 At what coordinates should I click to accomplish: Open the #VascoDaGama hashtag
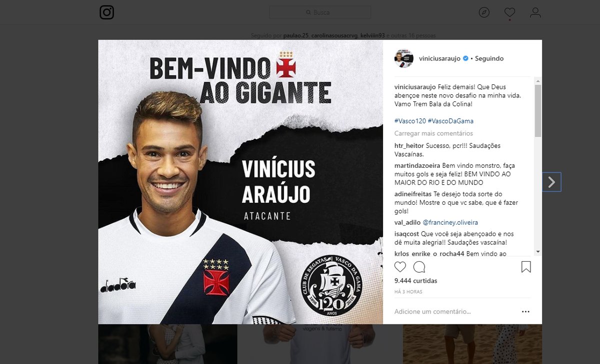coord(450,121)
